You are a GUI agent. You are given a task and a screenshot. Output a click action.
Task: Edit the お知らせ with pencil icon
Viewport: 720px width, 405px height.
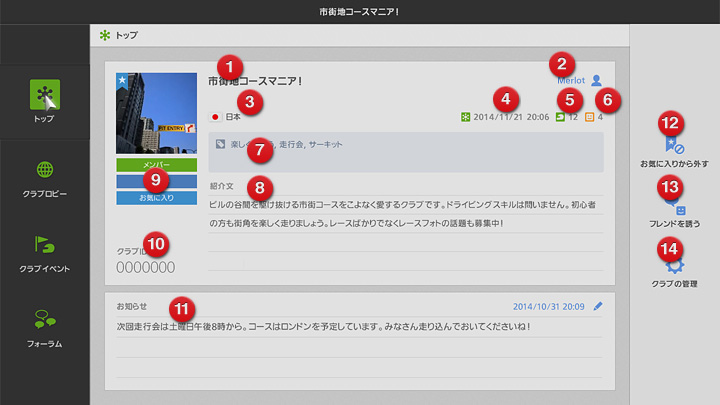pyautogui.click(x=598, y=306)
